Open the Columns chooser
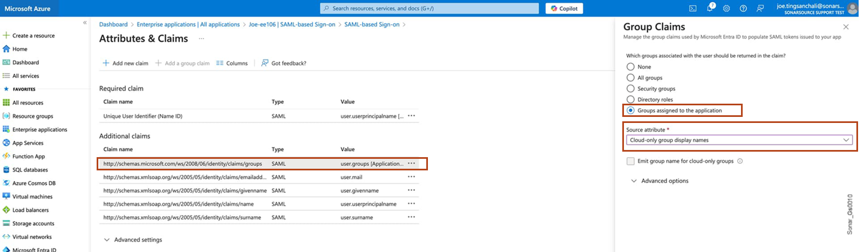Image resolution: width=868 pixels, height=252 pixels. (232, 63)
